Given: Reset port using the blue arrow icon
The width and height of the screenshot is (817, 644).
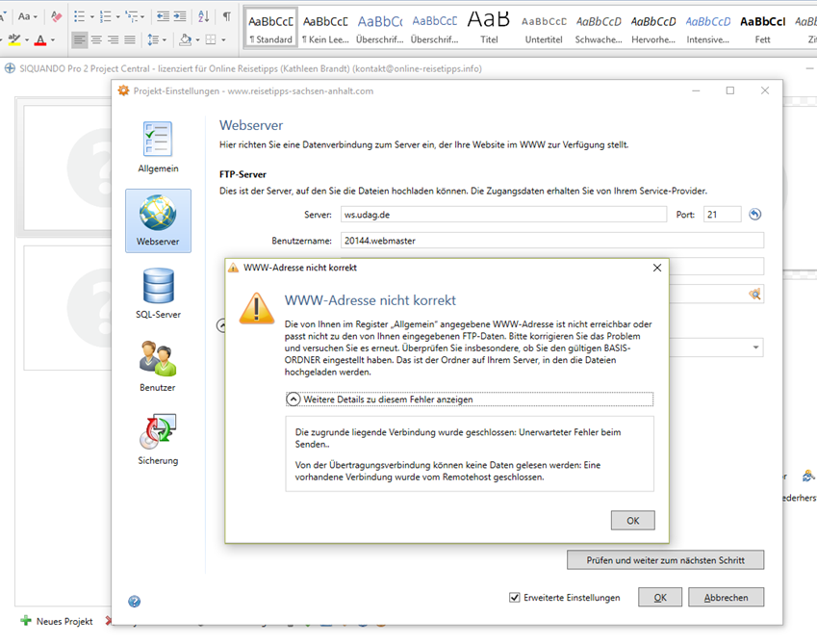Looking at the screenshot, I should pyautogui.click(x=755, y=215).
